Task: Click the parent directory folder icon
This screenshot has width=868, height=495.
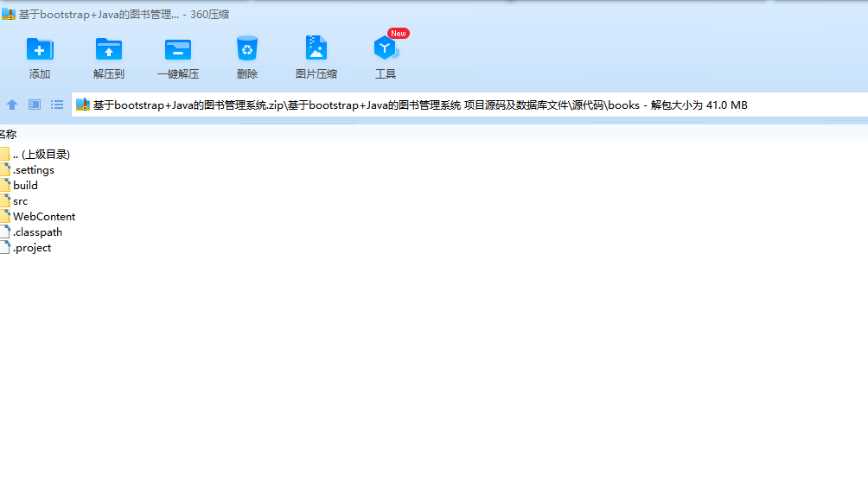Action: coord(5,154)
